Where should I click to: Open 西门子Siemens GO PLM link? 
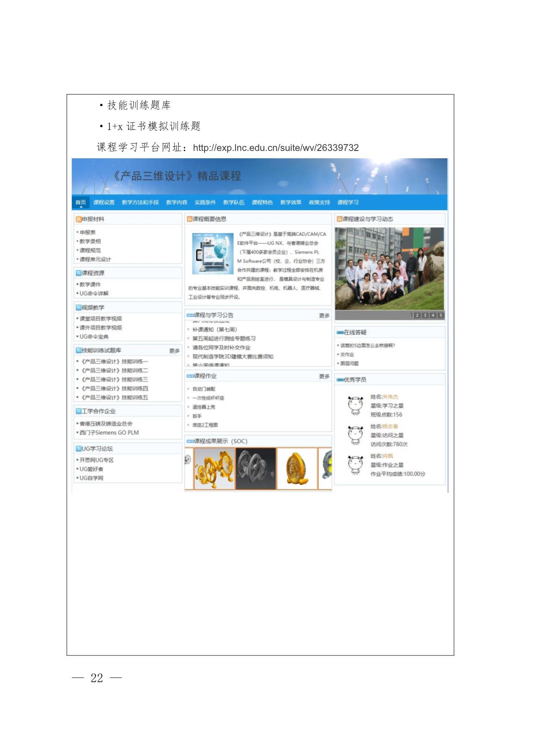click(x=109, y=433)
